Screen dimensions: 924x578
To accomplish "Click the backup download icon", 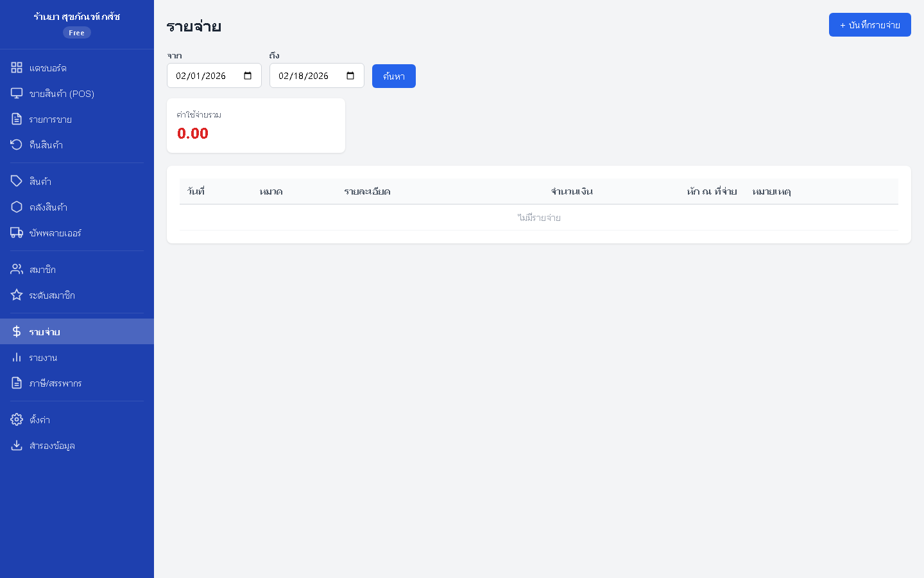I will tap(17, 445).
